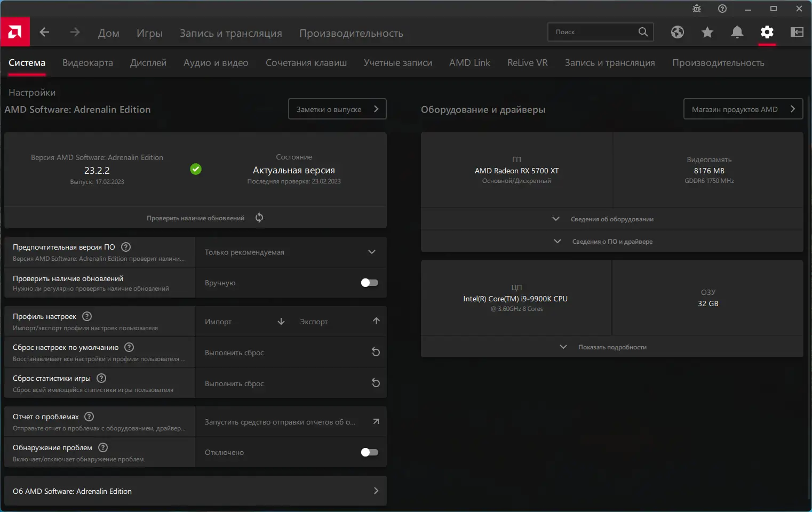Open the Игры menu item
812x512 pixels.
tap(149, 33)
